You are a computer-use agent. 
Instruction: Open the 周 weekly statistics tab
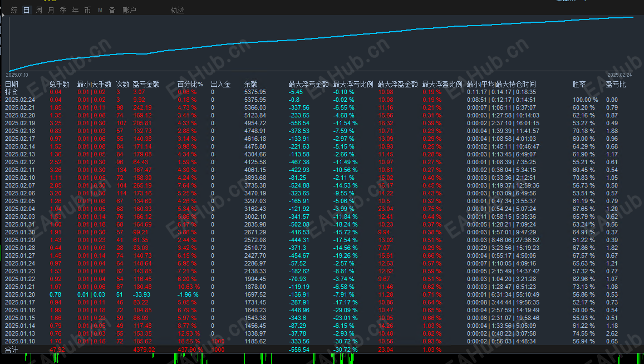(x=39, y=10)
